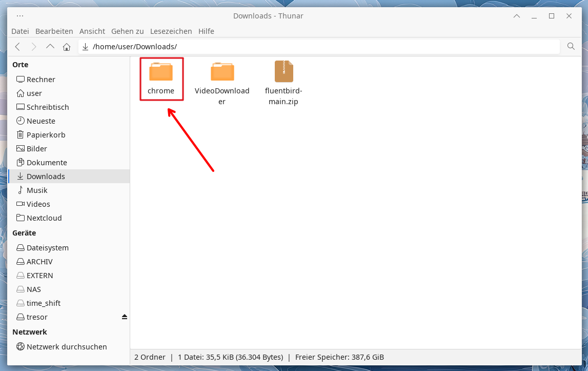The height and width of the screenshot is (371, 588).
Task: Click the home folder toolbar icon
Action: 67,47
